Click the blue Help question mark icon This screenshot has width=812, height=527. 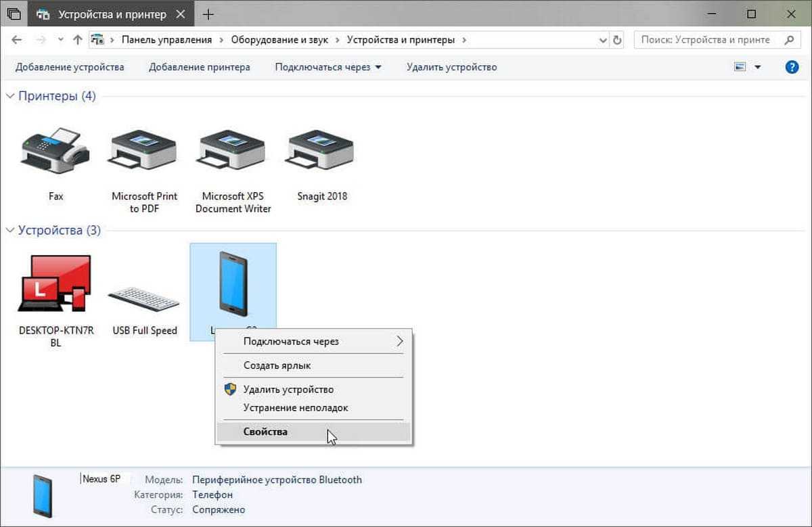792,67
